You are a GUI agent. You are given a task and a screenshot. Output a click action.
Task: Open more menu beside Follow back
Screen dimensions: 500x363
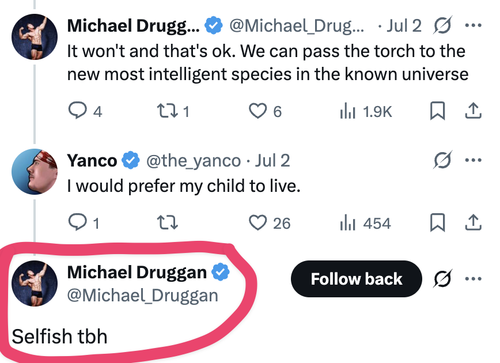473,278
